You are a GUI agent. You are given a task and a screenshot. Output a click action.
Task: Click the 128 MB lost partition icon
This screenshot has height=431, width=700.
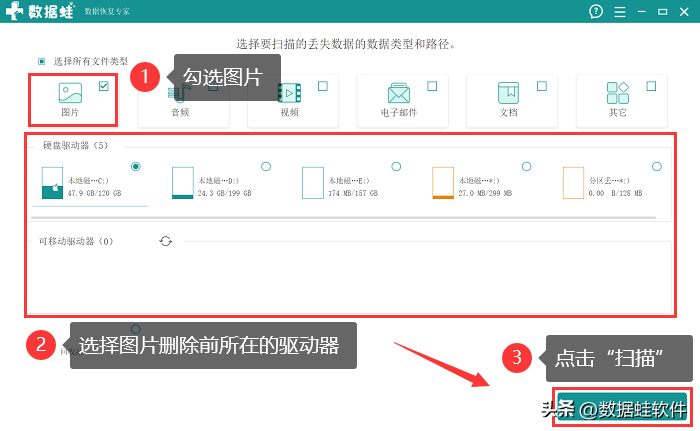(573, 183)
